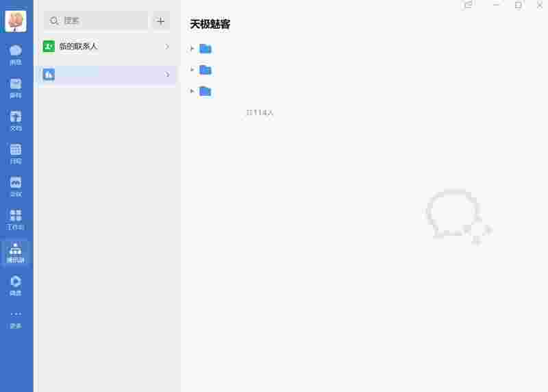
Task: Click the green new-contact icon
Action: pos(49,46)
